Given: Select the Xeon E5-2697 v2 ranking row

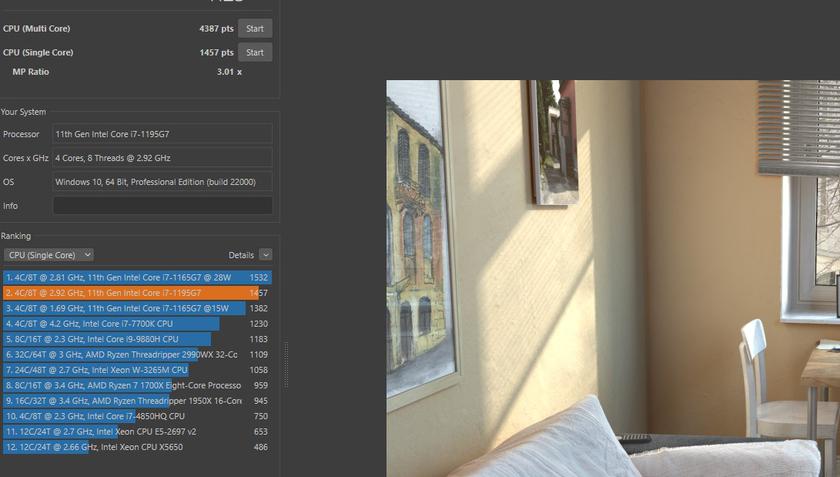Looking at the screenshot, I should click(136, 432).
